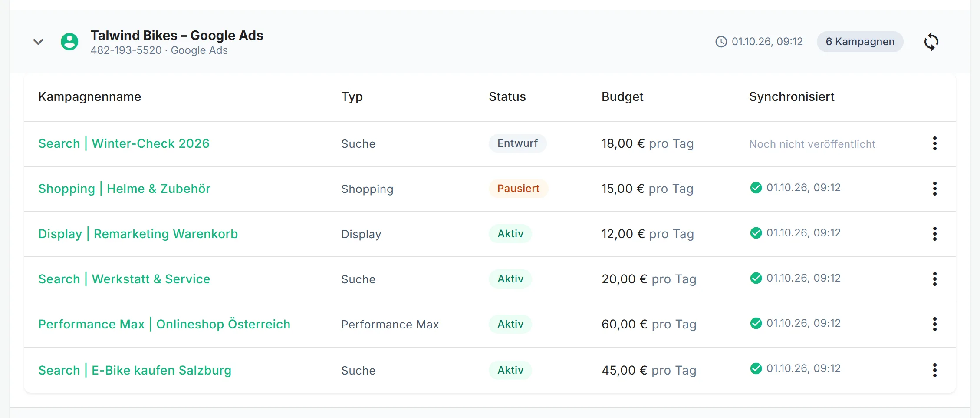The width and height of the screenshot is (980, 418).
Task: Open Search | Winter-Check 2026 campaign
Action: coord(124,143)
